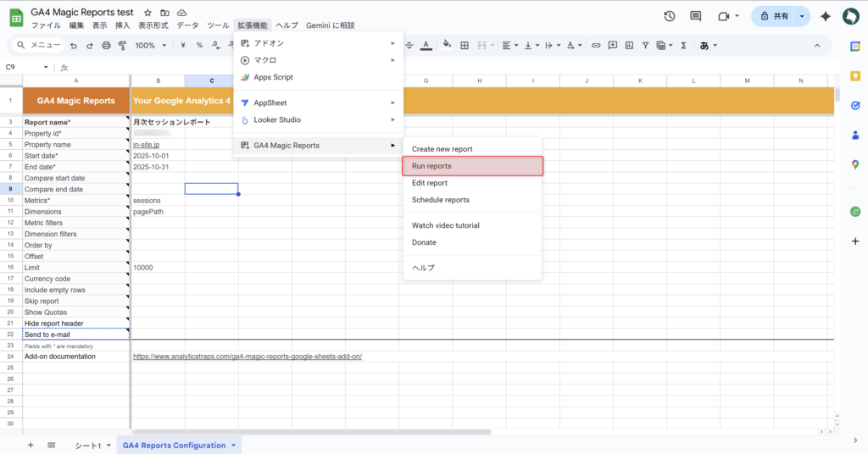Expand the Looker Studio submenu

pos(319,119)
